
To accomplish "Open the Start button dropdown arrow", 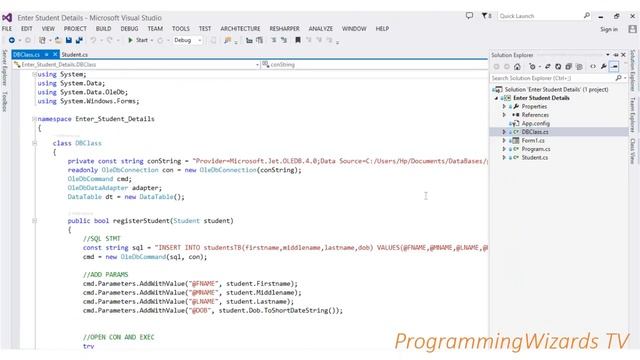I will [x=152, y=40].
